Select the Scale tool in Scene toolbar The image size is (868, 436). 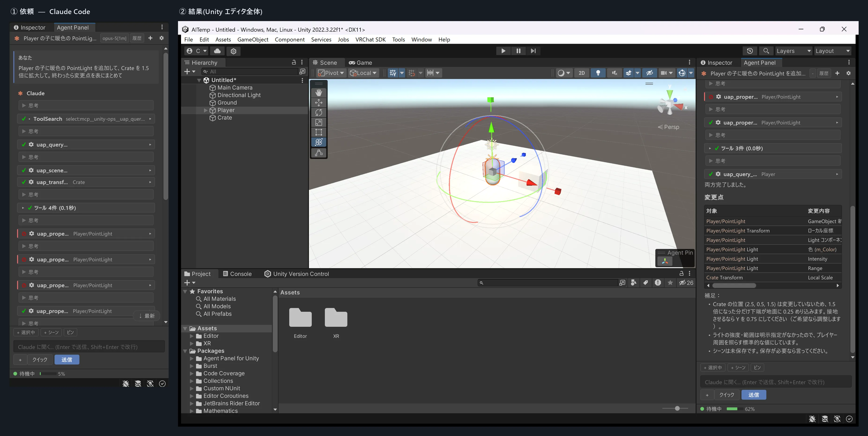tap(319, 122)
